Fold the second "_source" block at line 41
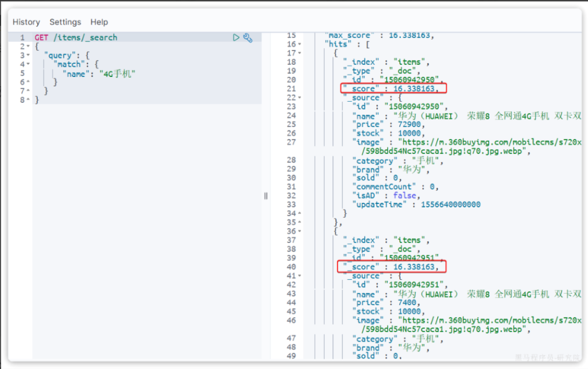The width and height of the screenshot is (588, 369). [x=300, y=276]
